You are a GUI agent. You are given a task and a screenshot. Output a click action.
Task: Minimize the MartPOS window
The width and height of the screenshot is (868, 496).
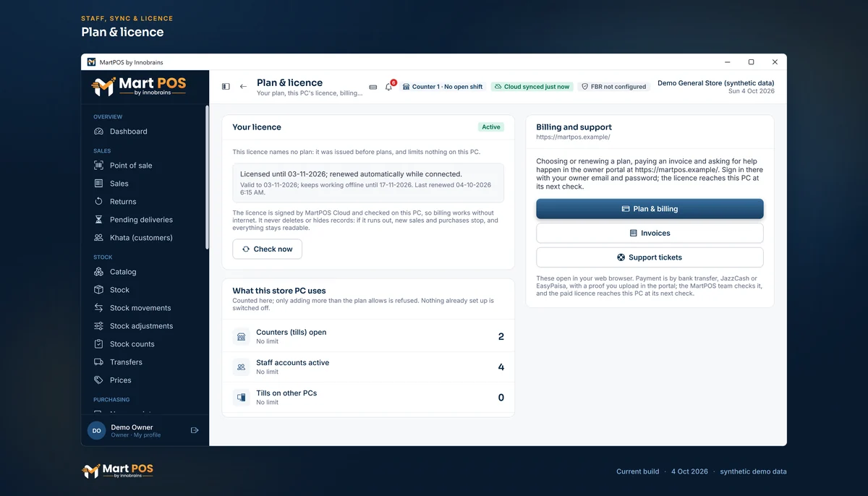[727, 62]
